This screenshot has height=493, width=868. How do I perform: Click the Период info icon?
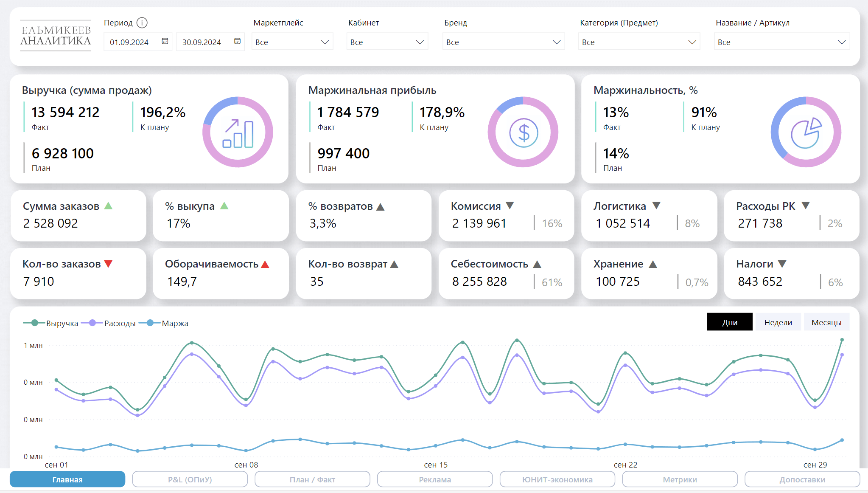[x=142, y=23]
